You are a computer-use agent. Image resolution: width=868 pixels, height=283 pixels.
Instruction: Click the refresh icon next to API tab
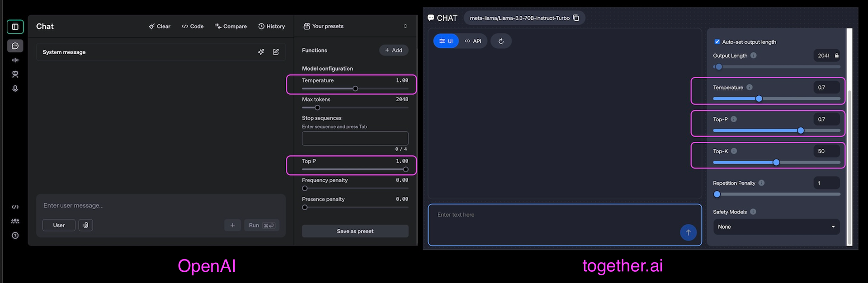coord(501,41)
